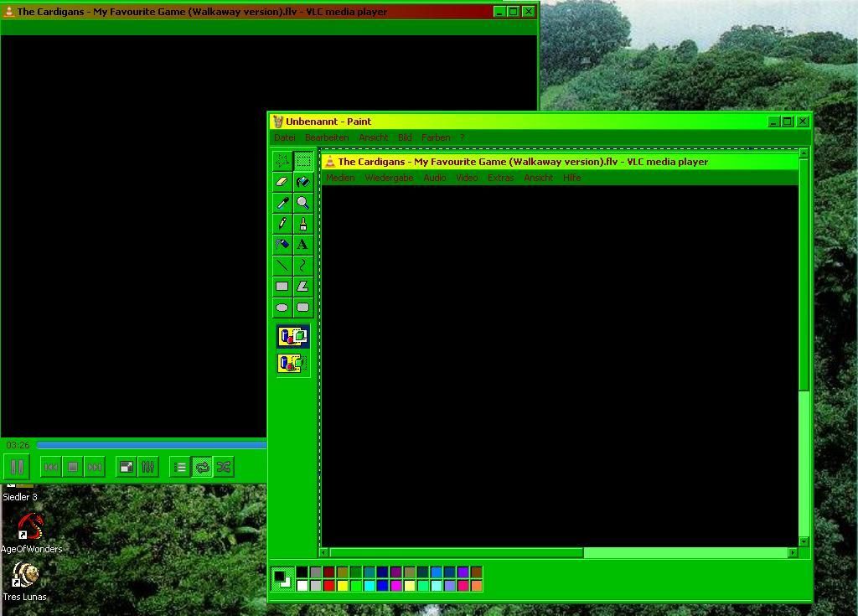Pick the Color Picker eyedropper tool
The height and width of the screenshot is (616, 858).
click(282, 203)
